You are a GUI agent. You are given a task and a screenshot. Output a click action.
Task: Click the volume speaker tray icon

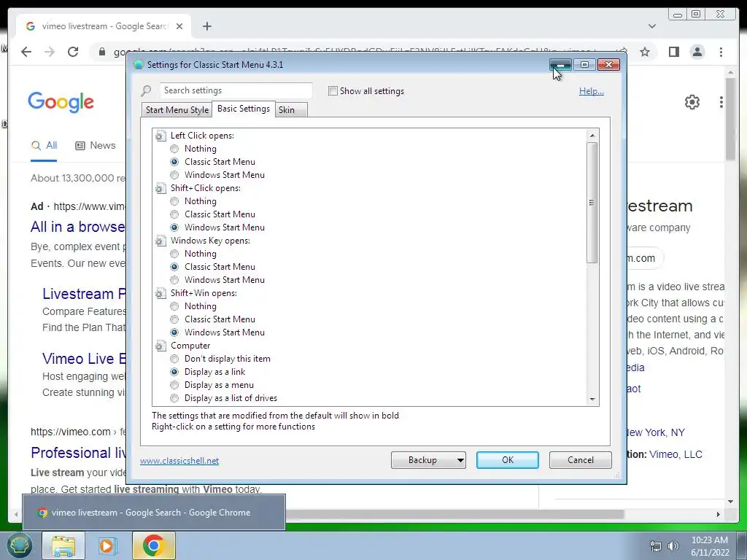pos(673,546)
